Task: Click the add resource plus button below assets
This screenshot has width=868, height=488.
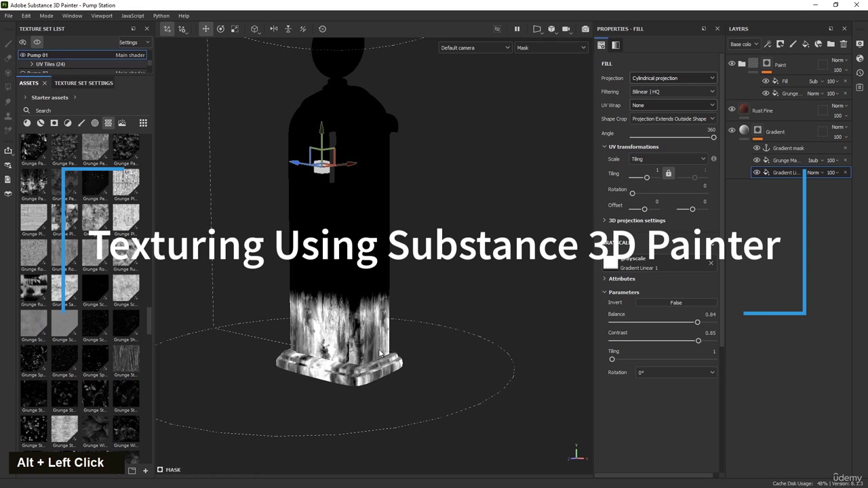Action: click(x=145, y=470)
